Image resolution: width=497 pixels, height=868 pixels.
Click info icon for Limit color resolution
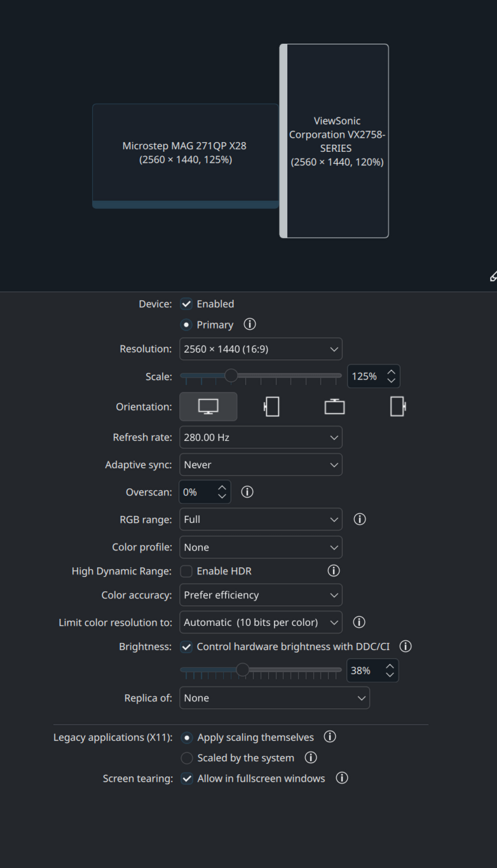click(x=358, y=622)
